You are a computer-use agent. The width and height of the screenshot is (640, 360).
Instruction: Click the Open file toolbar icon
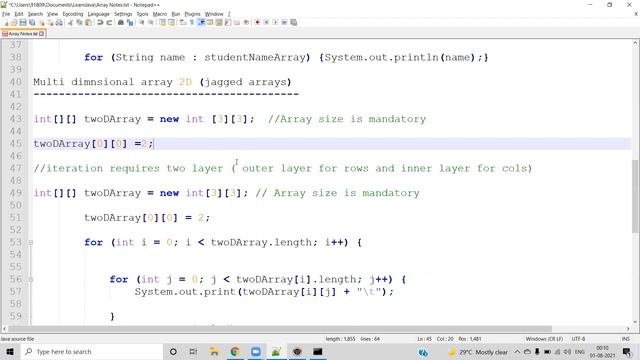(x=13, y=22)
